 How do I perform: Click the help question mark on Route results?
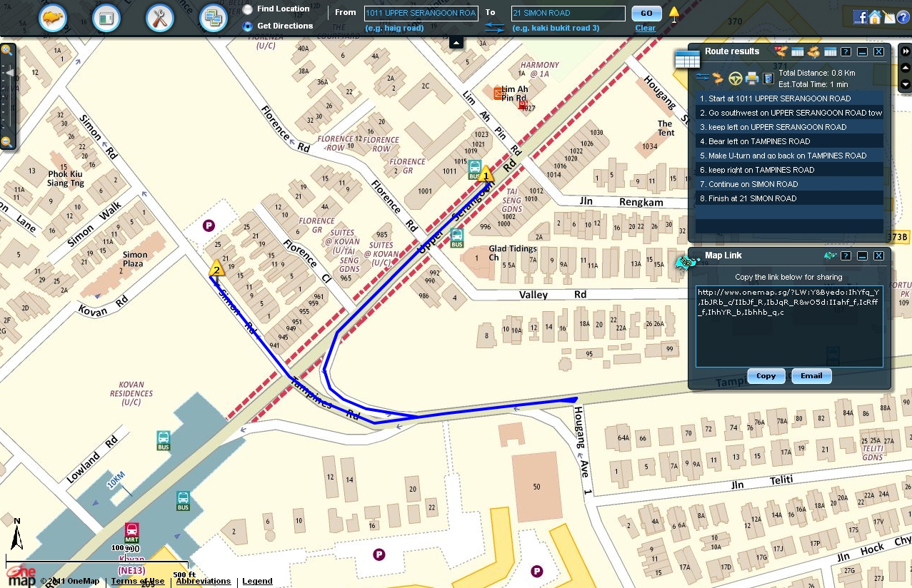pyautogui.click(x=846, y=51)
